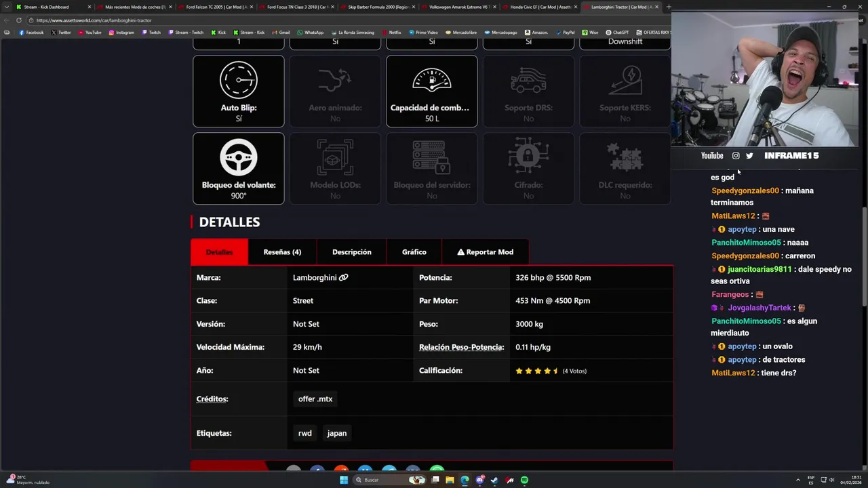The height and width of the screenshot is (488, 868).
Task: Switch to Skip Barber Formula 2000 browser tab
Action: click(x=378, y=7)
